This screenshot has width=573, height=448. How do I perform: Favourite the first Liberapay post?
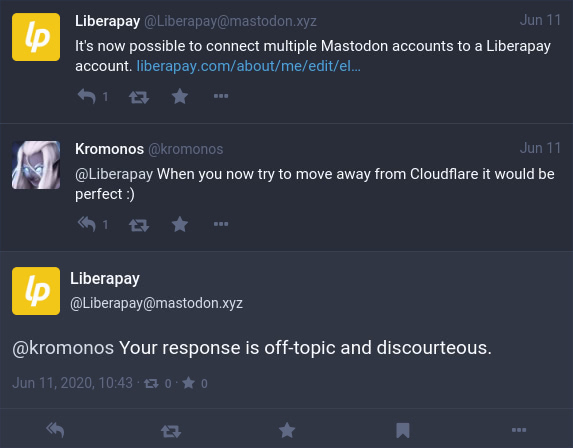[x=180, y=96]
